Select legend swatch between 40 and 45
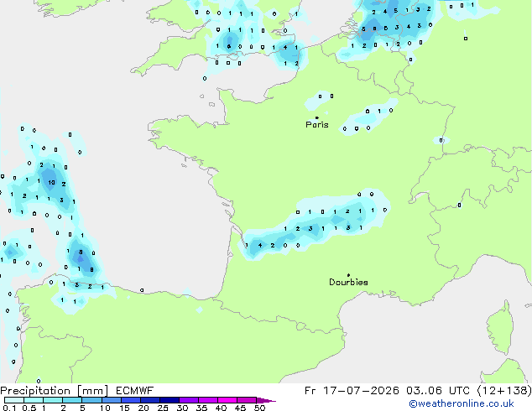 coord(227,400)
